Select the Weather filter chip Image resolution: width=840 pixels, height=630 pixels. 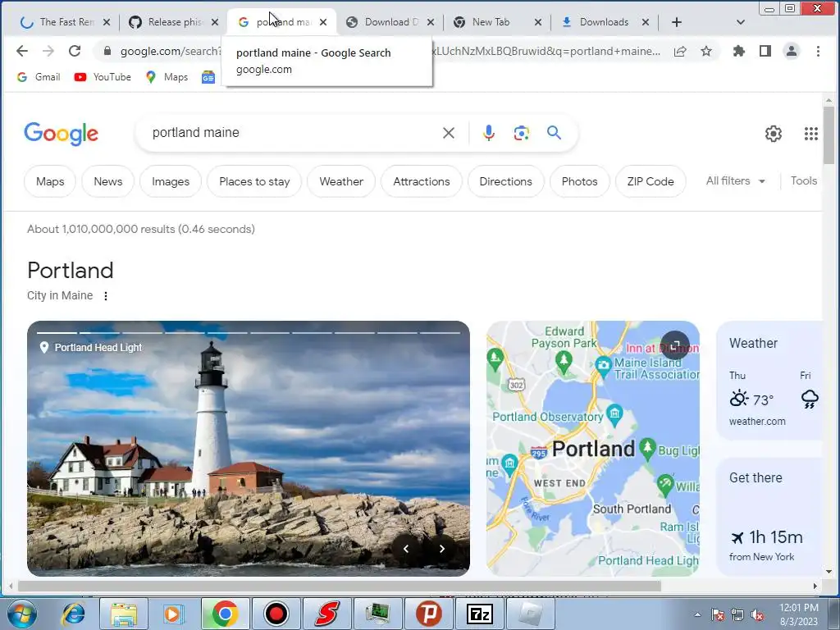click(341, 181)
